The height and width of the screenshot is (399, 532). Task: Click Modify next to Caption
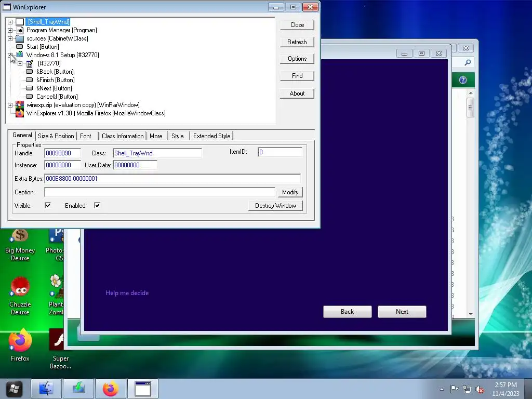[x=290, y=192]
